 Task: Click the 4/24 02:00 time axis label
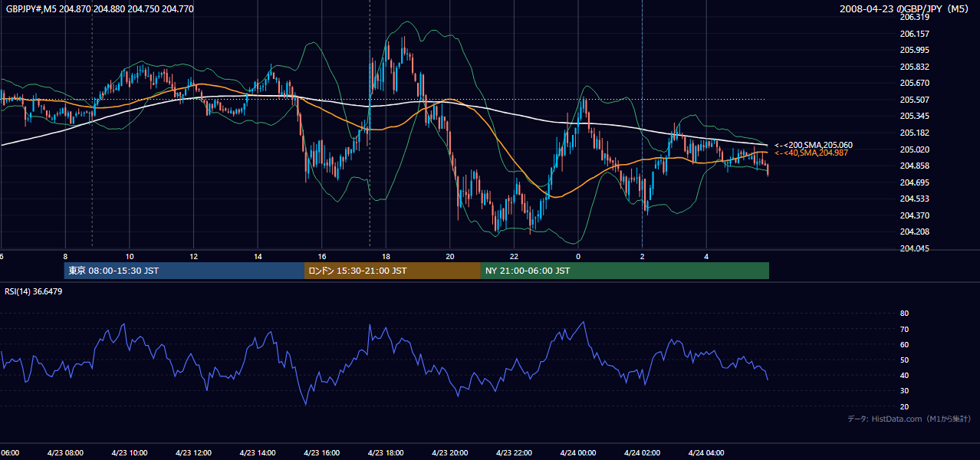pyautogui.click(x=642, y=452)
